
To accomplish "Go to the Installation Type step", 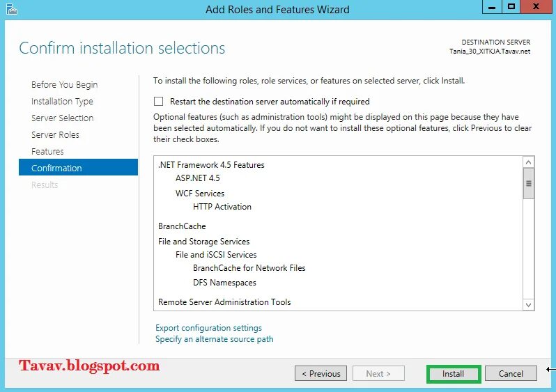I will pyautogui.click(x=62, y=102).
